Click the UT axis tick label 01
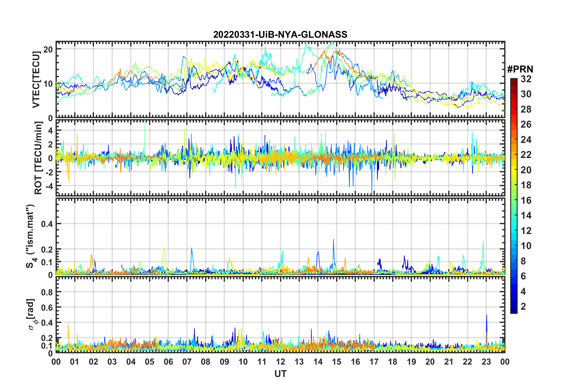 pyautogui.click(x=75, y=362)
